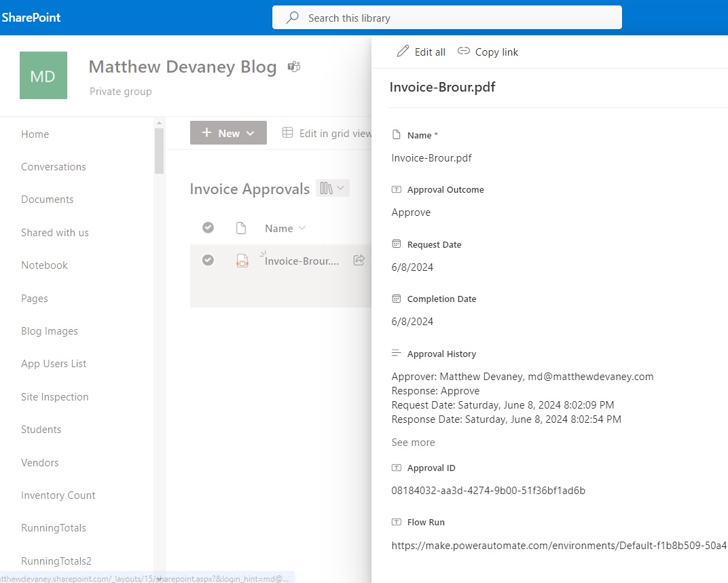Click the file type icon in the column header

(x=241, y=228)
